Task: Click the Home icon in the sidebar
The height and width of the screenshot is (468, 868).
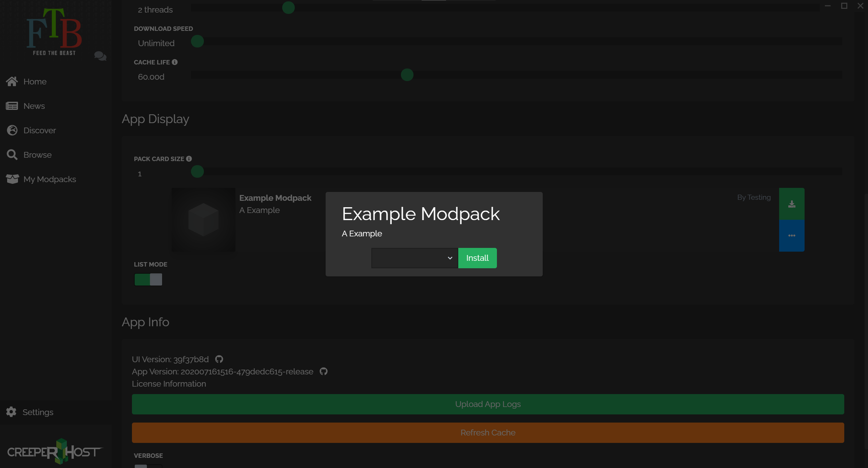Action: [12, 81]
